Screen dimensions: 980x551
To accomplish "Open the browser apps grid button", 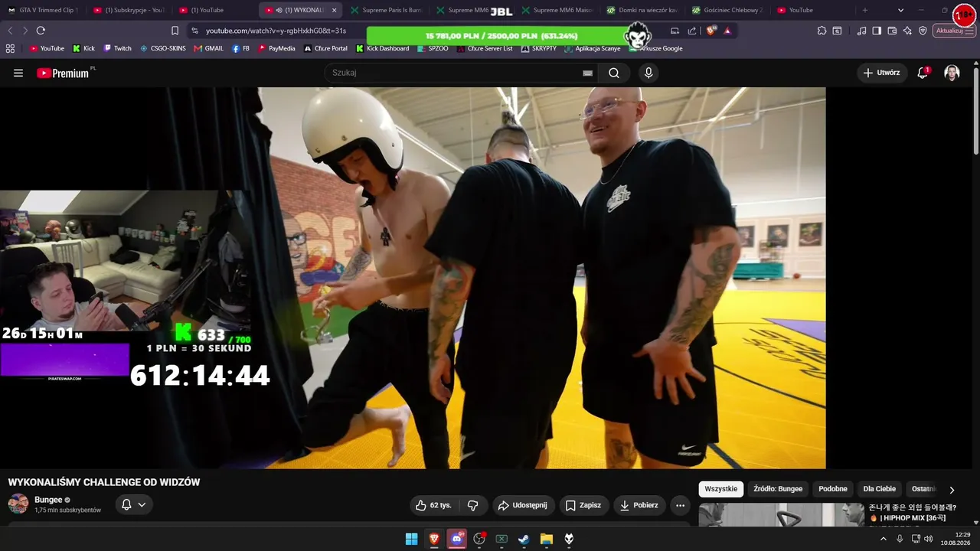I will point(10,48).
